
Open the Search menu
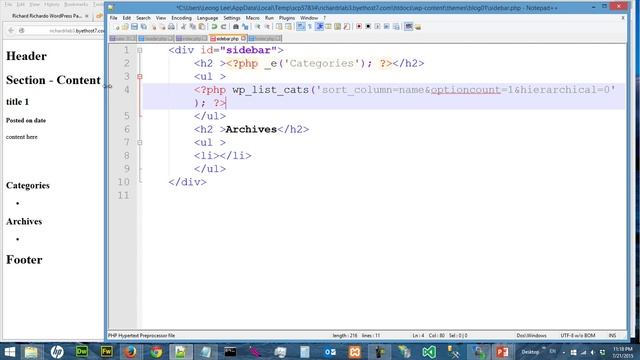click(143, 18)
